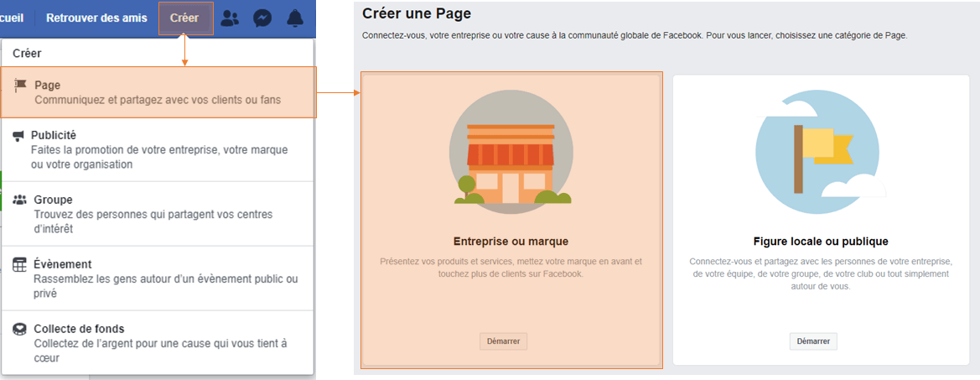Click the Créer header of the dropdown
The width and height of the screenshot is (980, 380).
tap(27, 54)
